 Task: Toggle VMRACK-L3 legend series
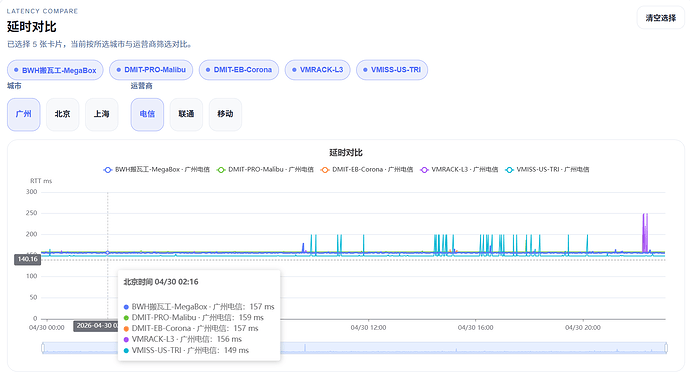pyautogui.click(x=459, y=170)
